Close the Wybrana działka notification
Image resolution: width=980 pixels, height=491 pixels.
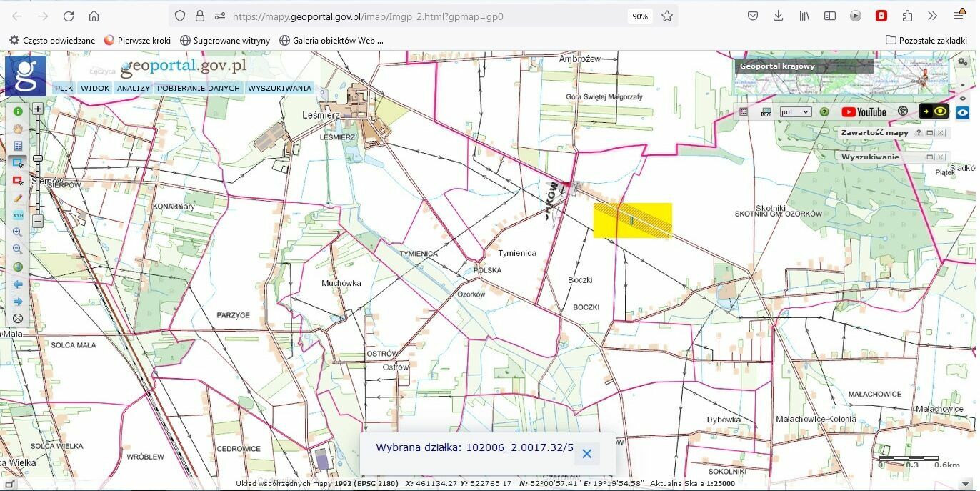click(x=586, y=454)
